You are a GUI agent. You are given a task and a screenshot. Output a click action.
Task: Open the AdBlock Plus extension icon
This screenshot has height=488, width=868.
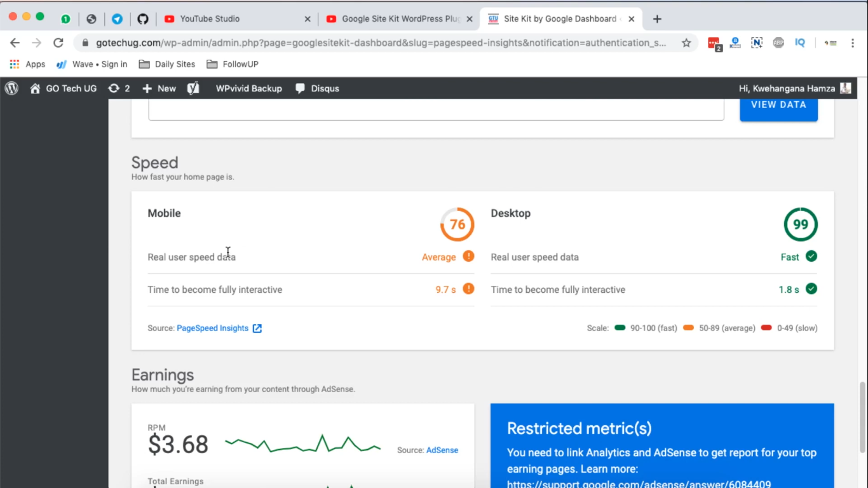coord(778,43)
